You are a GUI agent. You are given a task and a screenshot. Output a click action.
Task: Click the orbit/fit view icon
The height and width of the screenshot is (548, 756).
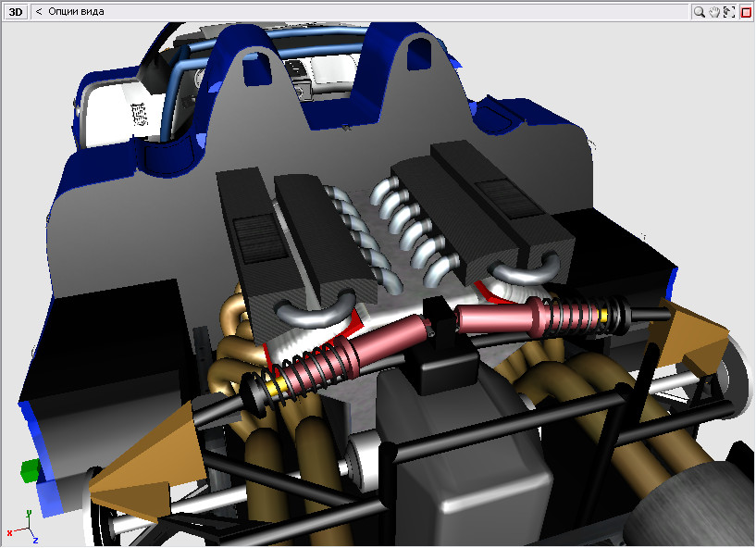click(729, 12)
